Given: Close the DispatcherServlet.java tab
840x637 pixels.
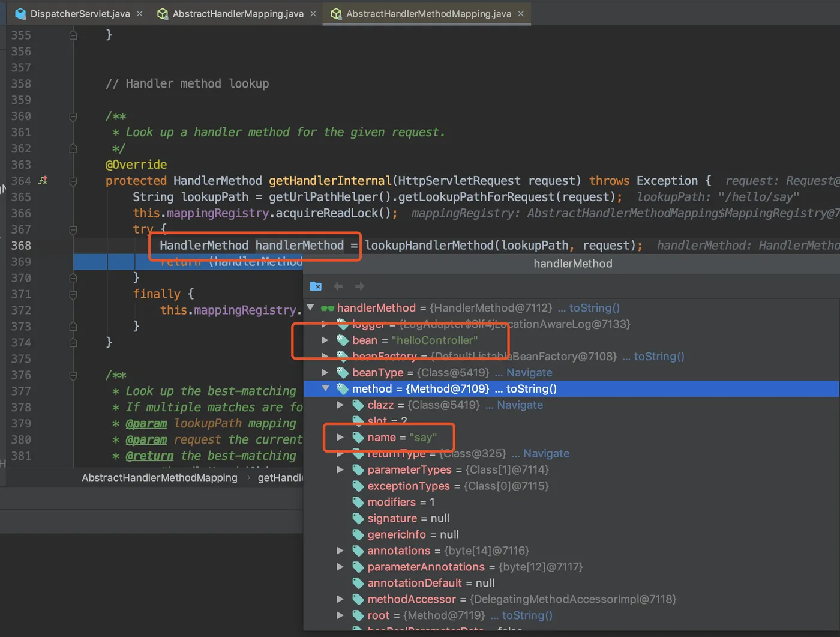Looking at the screenshot, I should coord(140,14).
